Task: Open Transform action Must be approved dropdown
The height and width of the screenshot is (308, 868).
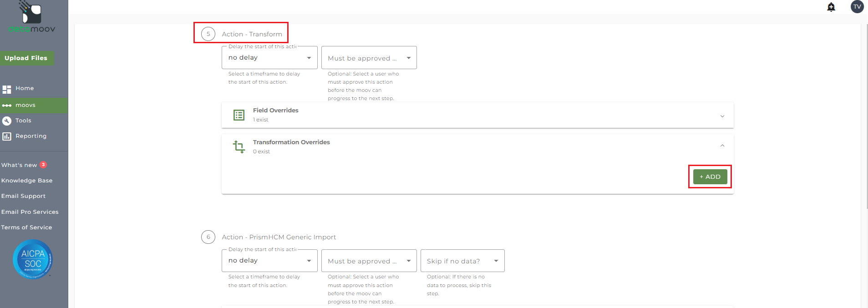Action: point(369,58)
